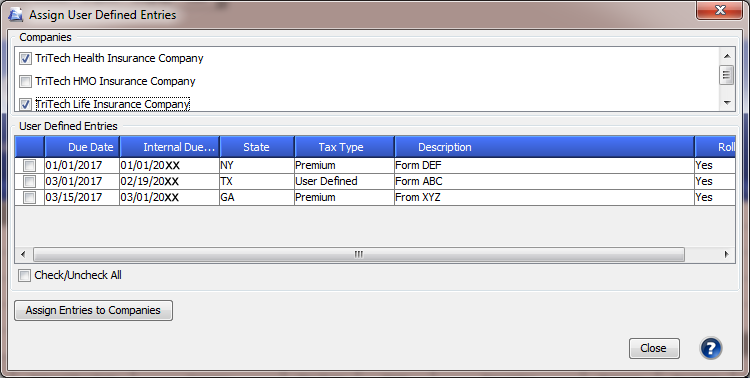Click the entries horizontal scrollbar thumb
The height and width of the screenshot is (378, 750).
pyautogui.click(x=359, y=255)
